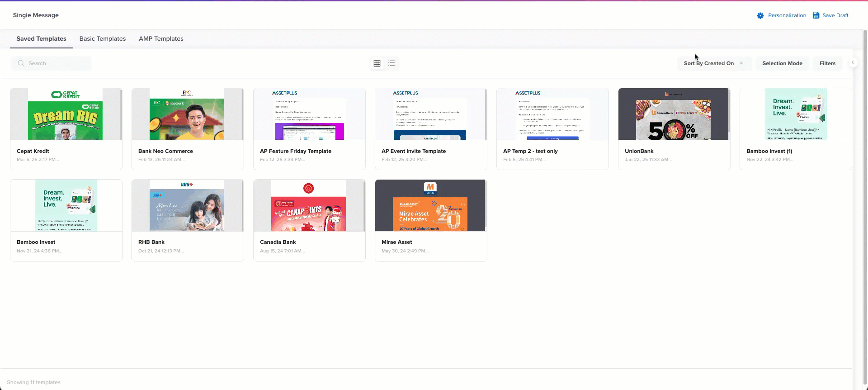
Task: Click 'Nov 22, 24 3:42 PM' date
Action: [x=770, y=160]
